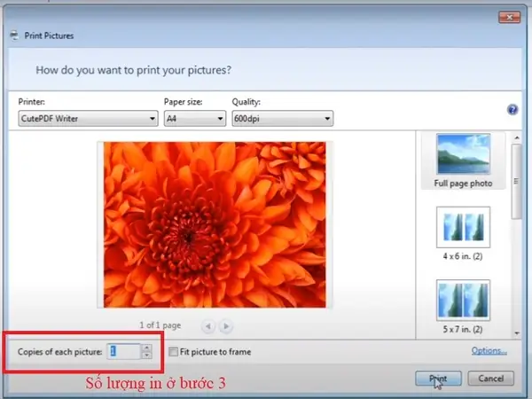The height and width of the screenshot is (399, 532).
Task: Click the Cancel button
Action: 490,379
